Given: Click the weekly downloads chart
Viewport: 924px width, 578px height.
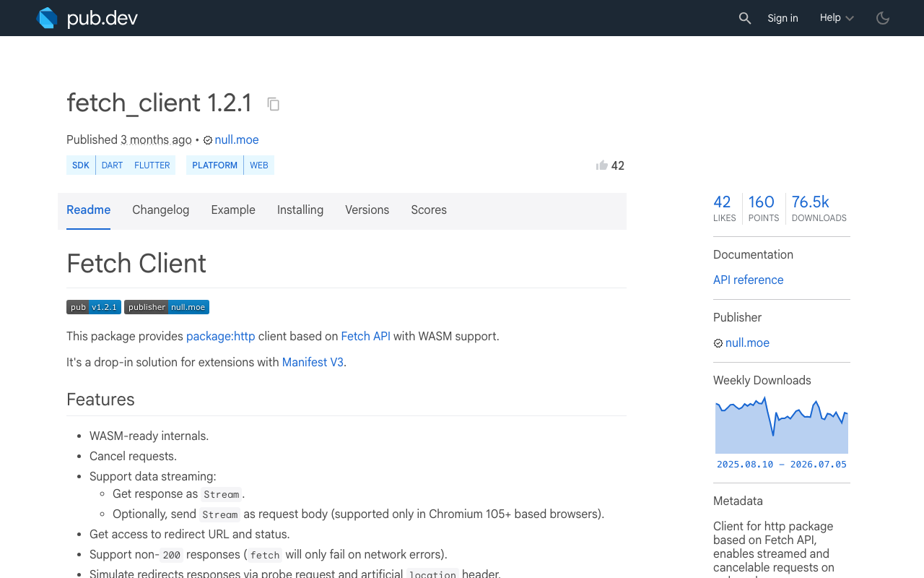Looking at the screenshot, I should tap(782, 425).
